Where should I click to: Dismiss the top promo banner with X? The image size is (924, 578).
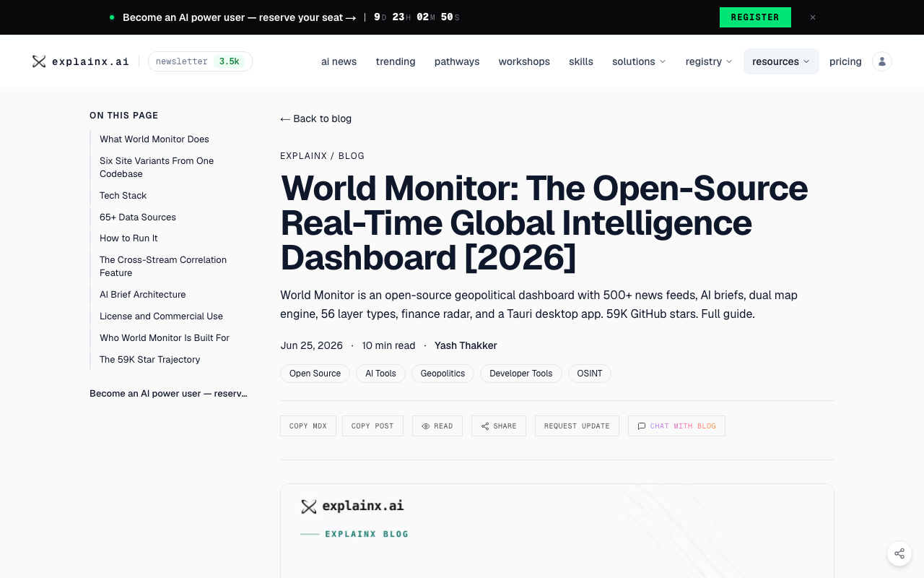[x=813, y=17]
